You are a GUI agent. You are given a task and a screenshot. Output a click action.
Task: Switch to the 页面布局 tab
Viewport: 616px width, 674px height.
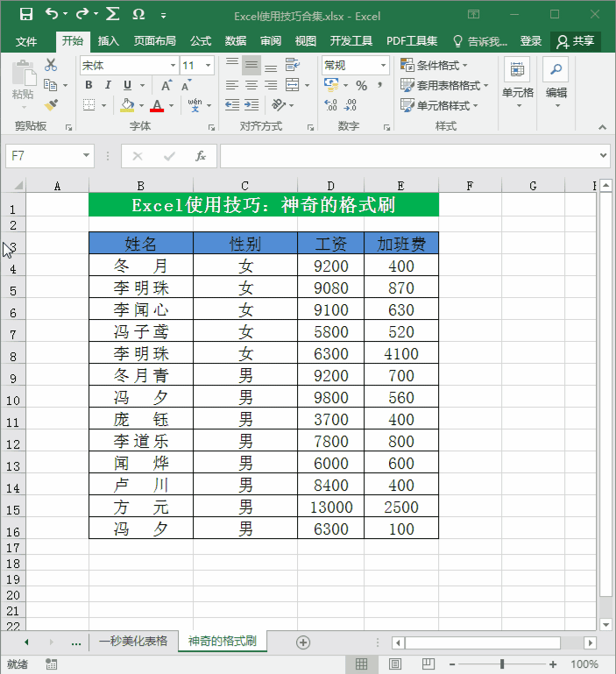pos(155,41)
